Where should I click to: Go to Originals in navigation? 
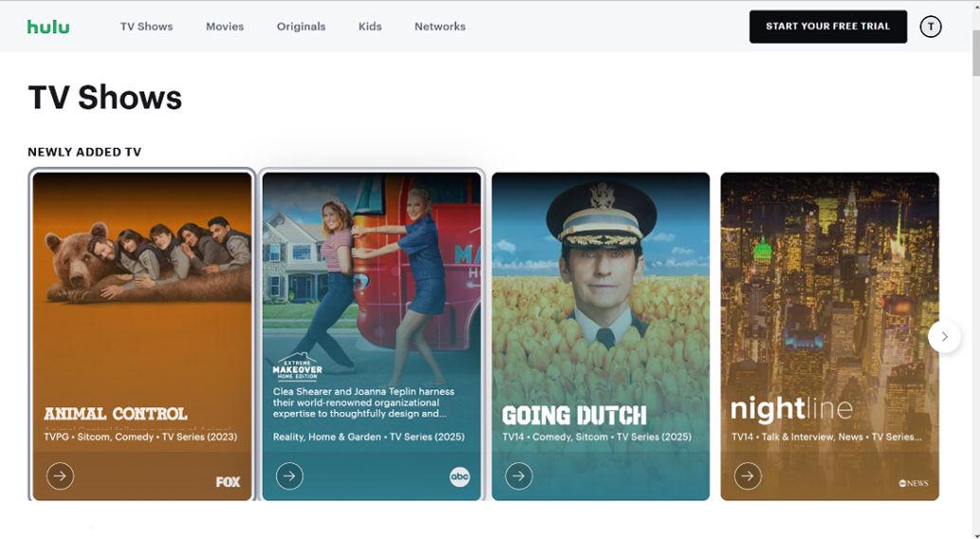[302, 27]
